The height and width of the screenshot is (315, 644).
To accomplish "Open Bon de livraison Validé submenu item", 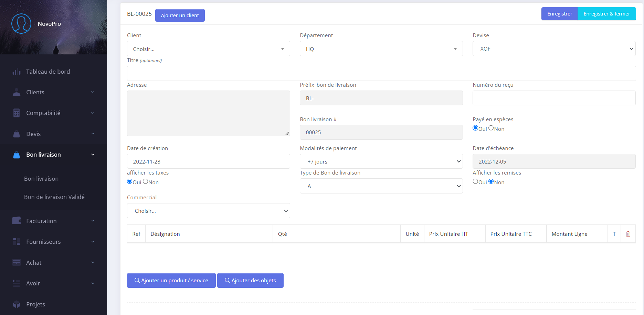I will click(x=54, y=197).
